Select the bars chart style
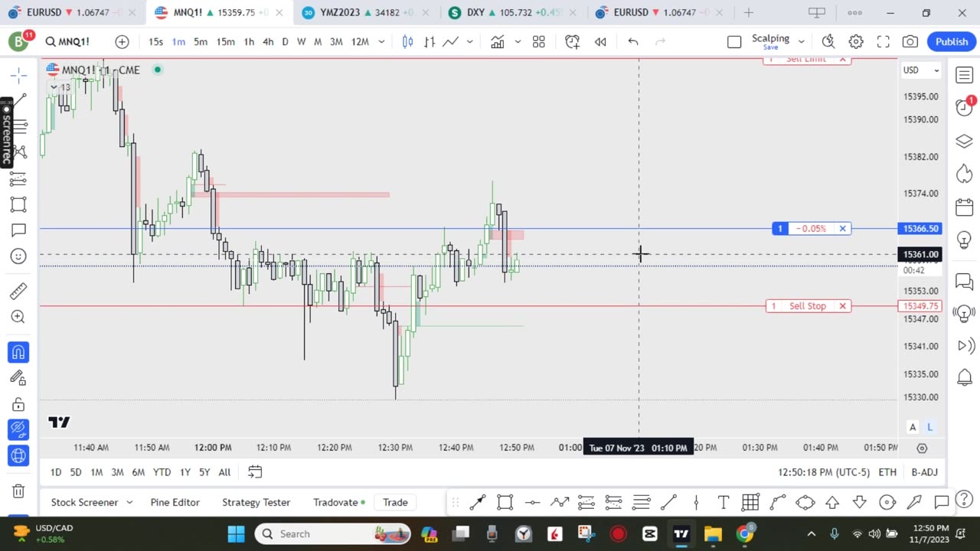Viewport: 980px width, 551px height. pos(430,42)
